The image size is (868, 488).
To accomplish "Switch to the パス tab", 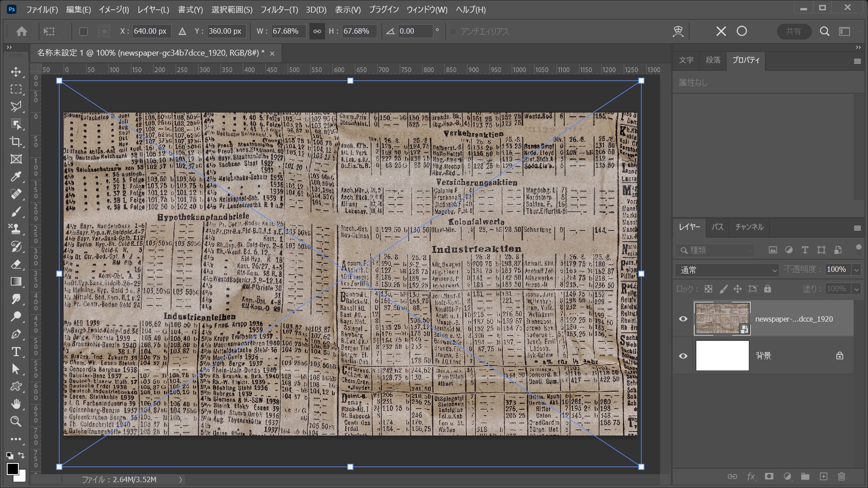I will [x=717, y=227].
